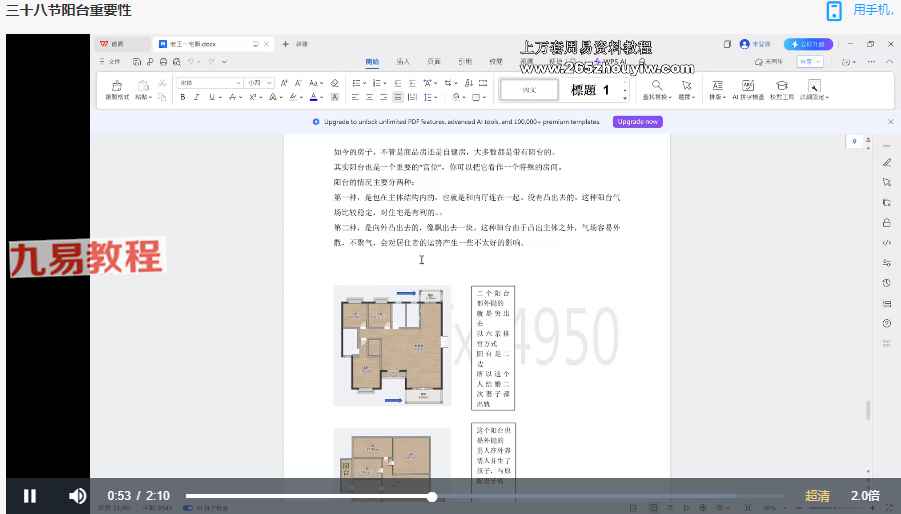Click the Bold formatting icon
Screen dimensions: 901x514
pos(183,97)
